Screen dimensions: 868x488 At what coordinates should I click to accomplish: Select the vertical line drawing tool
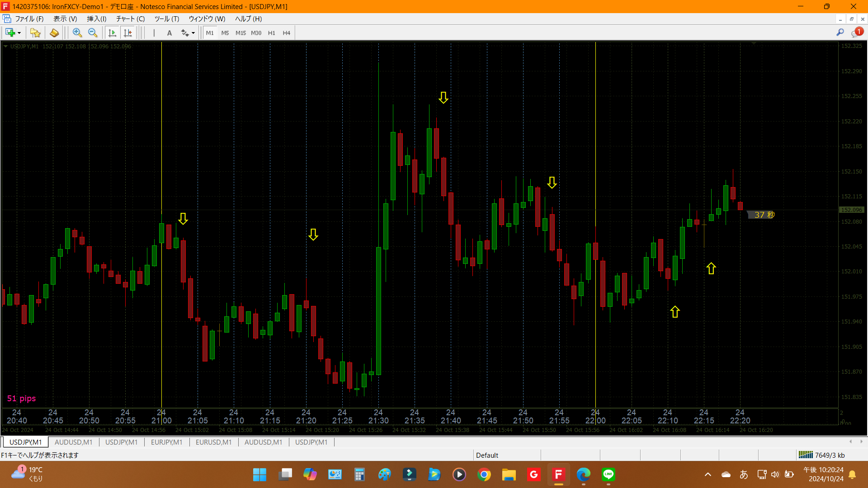tap(154, 33)
